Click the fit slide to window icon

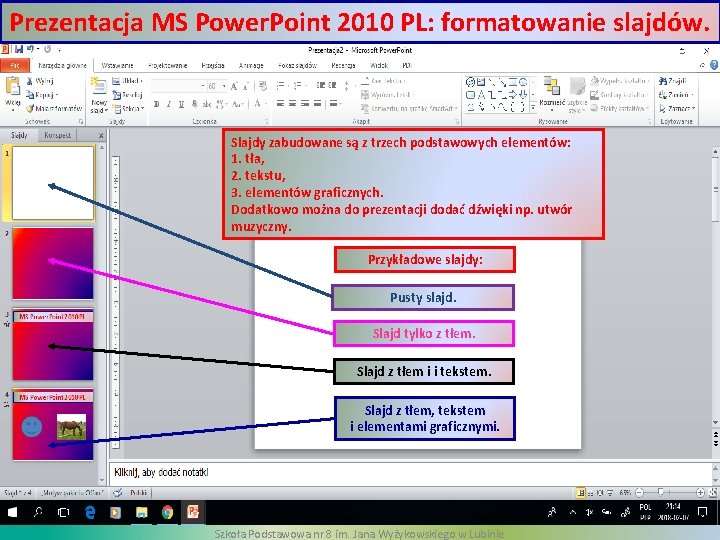[713, 493]
